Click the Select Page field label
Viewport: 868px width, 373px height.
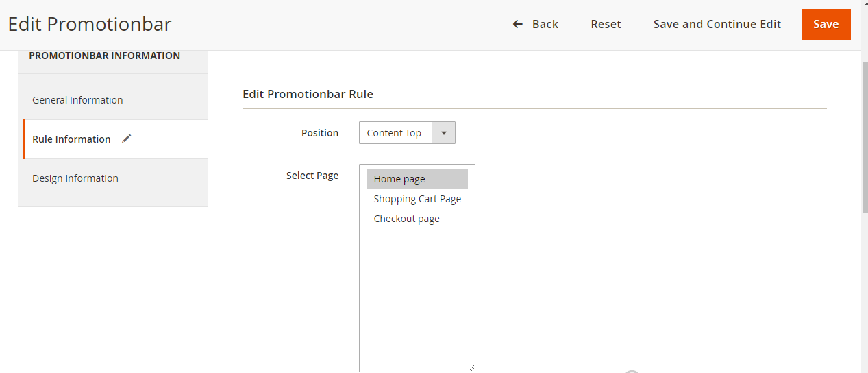click(312, 176)
